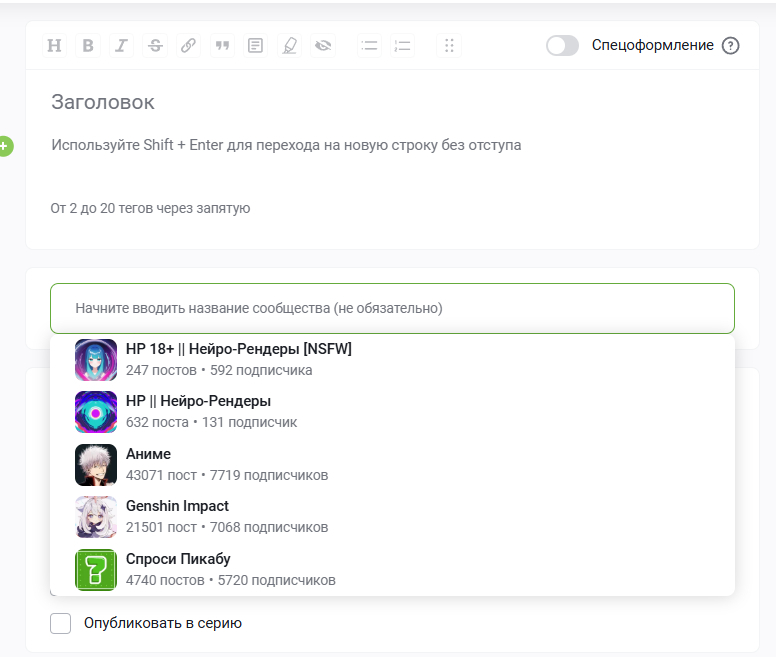The image size is (776, 657).
Task: Click the text 632 поста • 131 подписчик
Action: tap(211, 422)
